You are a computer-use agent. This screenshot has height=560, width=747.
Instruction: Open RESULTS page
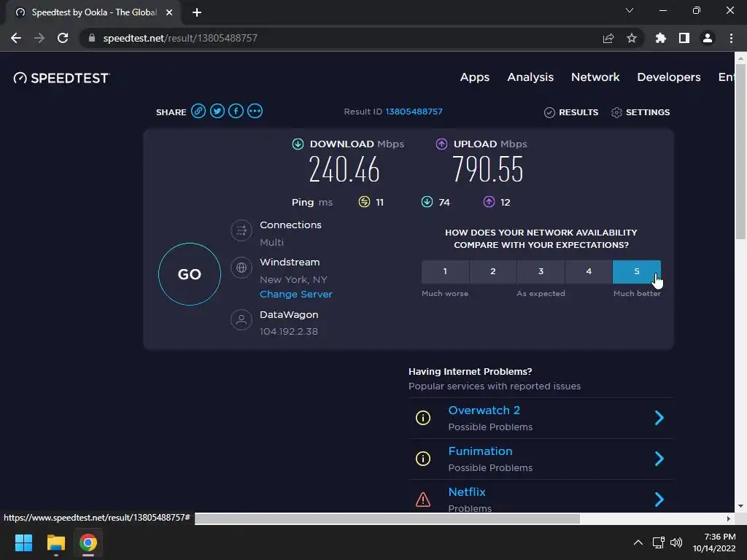(x=571, y=112)
